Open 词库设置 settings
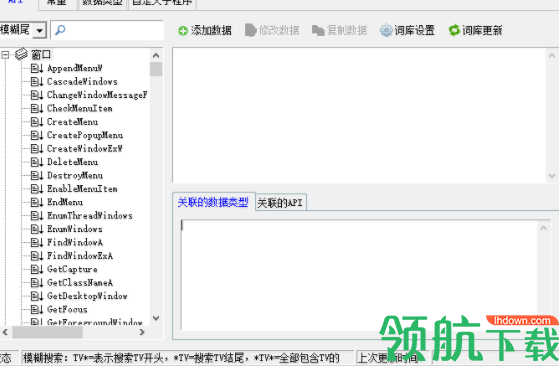 point(407,30)
